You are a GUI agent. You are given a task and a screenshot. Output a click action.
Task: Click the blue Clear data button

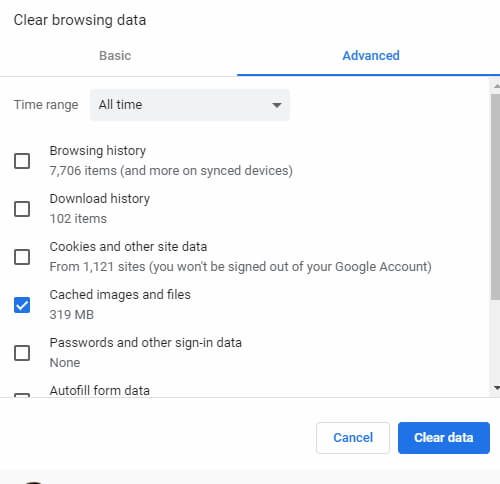[x=444, y=438]
